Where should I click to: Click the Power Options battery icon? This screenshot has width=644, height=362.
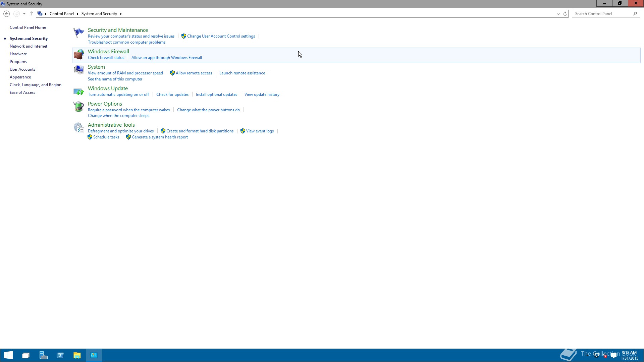(78, 107)
